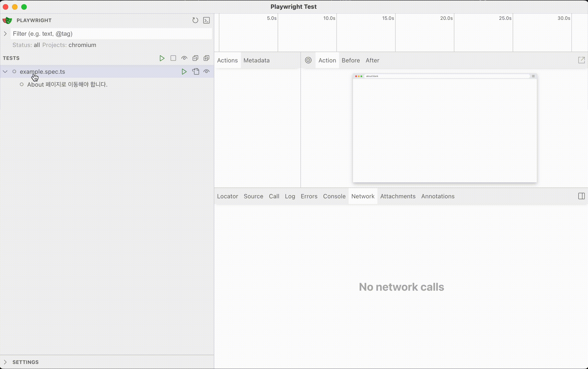
Task: Run the example.spec.ts file
Action: tap(184, 71)
